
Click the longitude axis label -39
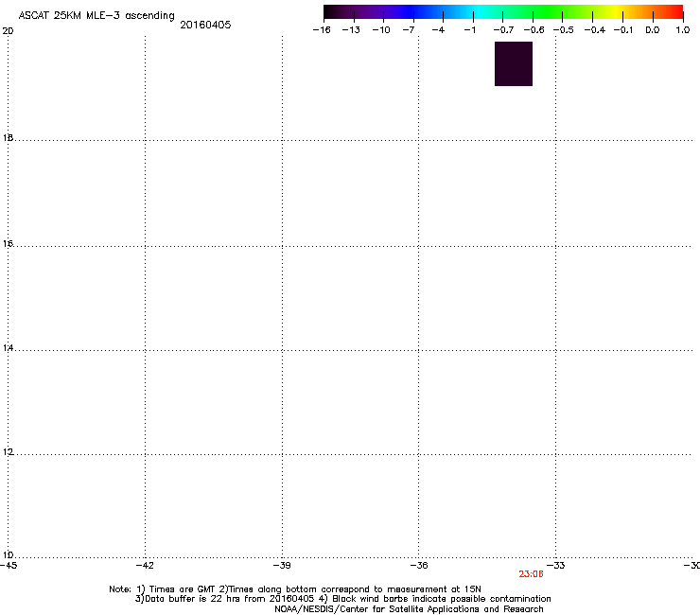pos(282,566)
